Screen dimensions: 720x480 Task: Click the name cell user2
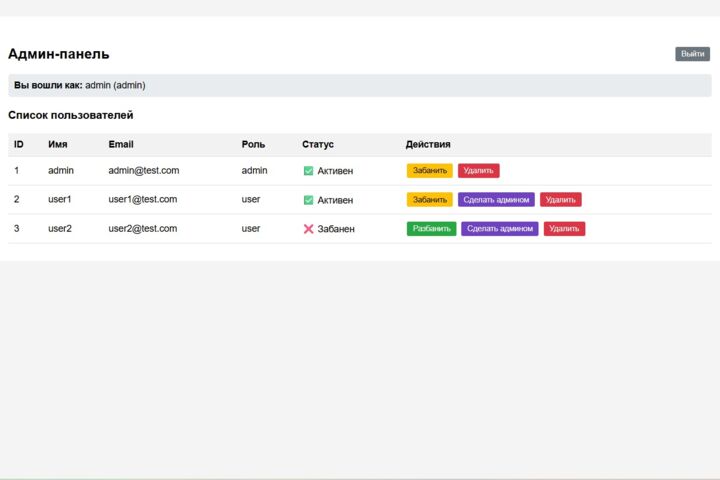60,228
